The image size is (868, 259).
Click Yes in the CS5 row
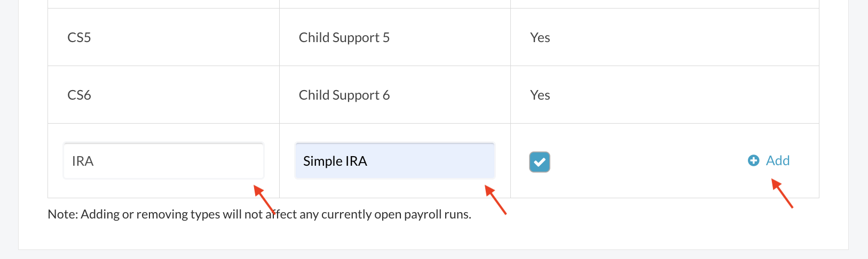[540, 37]
